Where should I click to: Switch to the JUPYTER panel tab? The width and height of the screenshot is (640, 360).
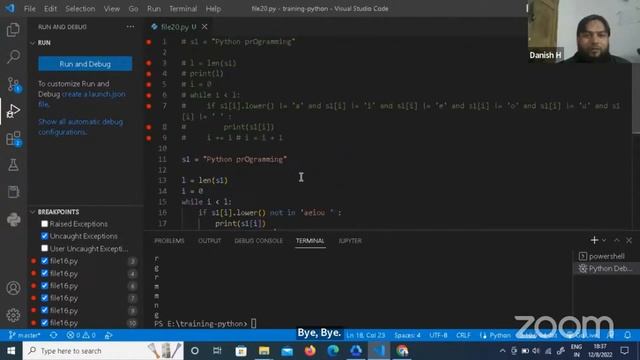click(350, 241)
